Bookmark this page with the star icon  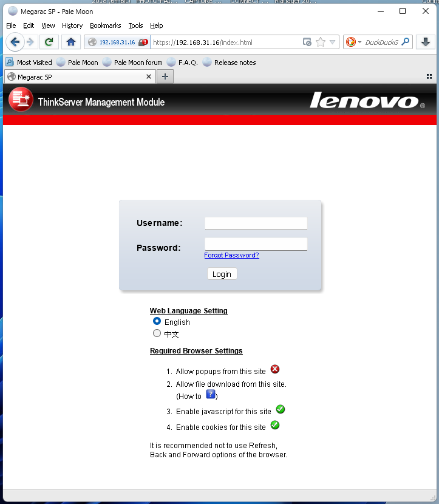click(x=321, y=42)
